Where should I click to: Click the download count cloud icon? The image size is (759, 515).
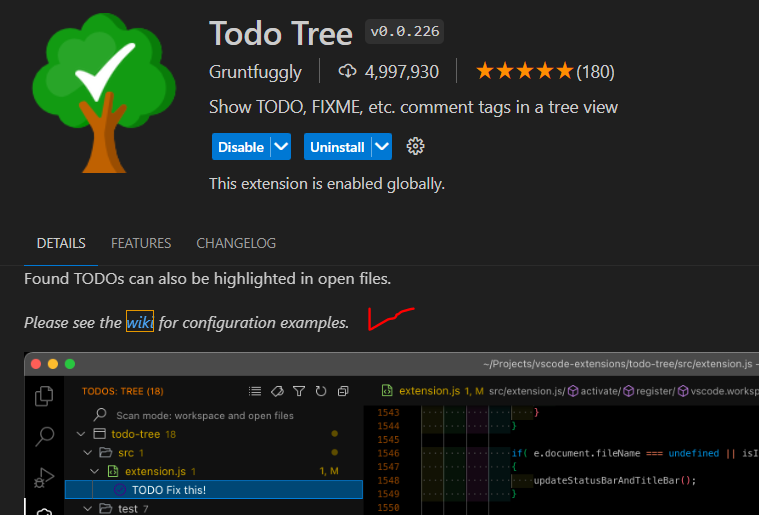pyautogui.click(x=347, y=72)
